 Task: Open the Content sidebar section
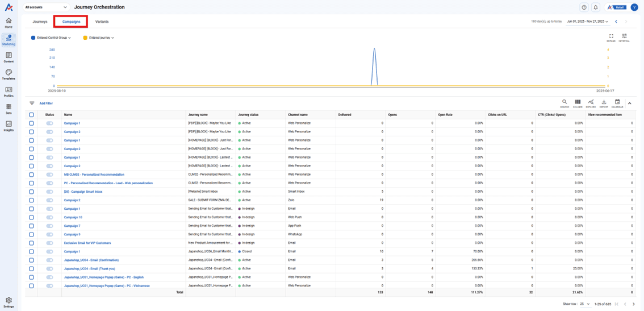coord(9,57)
